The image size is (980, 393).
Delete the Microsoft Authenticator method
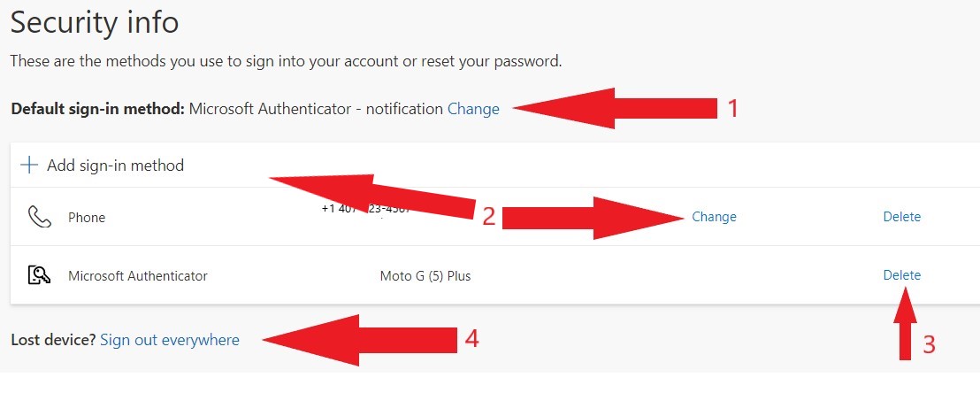901,274
